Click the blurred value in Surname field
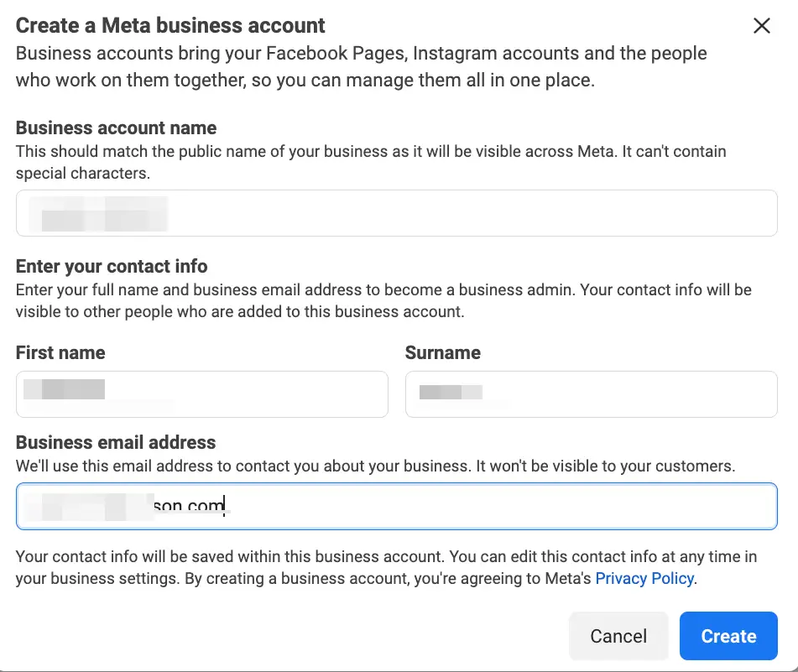This screenshot has height=672, width=798. [451, 392]
